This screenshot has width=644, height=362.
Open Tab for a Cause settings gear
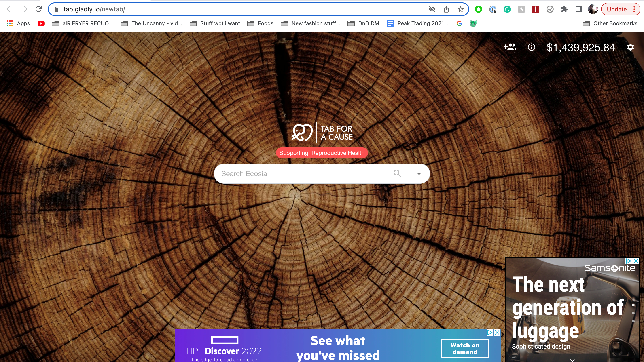[x=630, y=47]
